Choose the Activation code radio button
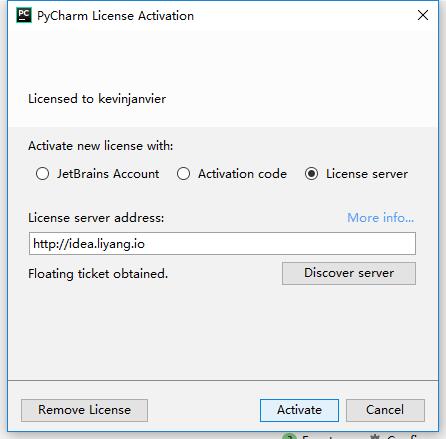Image resolution: width=446 pixels, height=439 pixels. tap(183, 174)
